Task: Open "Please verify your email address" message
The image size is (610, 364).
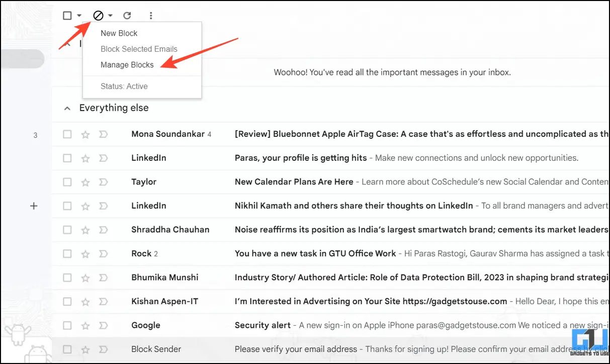Action: click(296, 349)
